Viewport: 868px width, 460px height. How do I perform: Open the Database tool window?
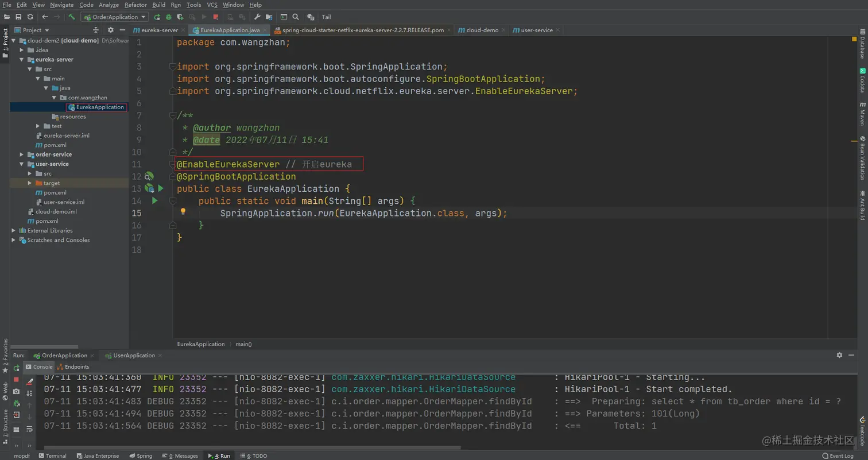[x=862, y=44]
